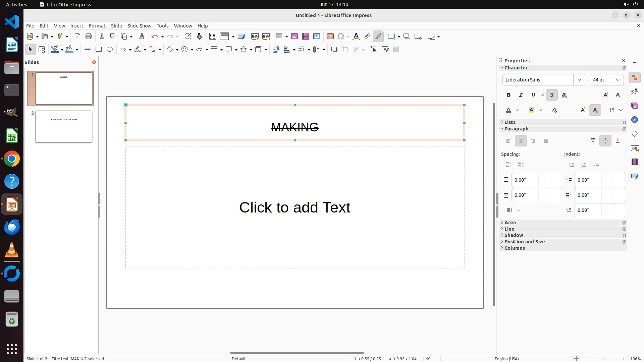Open the Slide Show menu
The height and width of the screenshot is (362, 644).
139,26
